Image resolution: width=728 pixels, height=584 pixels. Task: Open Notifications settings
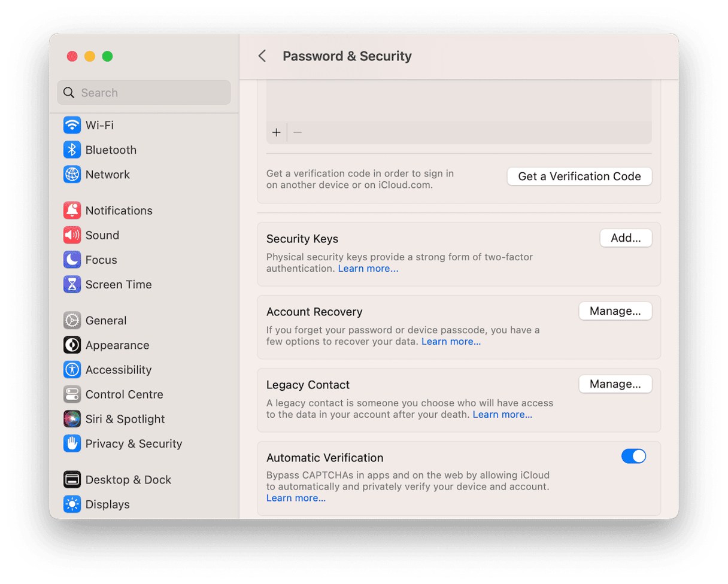tap(119, 210)
